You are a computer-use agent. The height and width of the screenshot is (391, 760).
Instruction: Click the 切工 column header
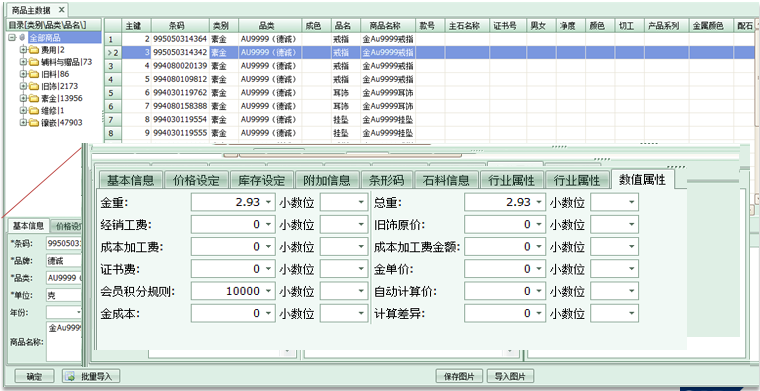630,26
